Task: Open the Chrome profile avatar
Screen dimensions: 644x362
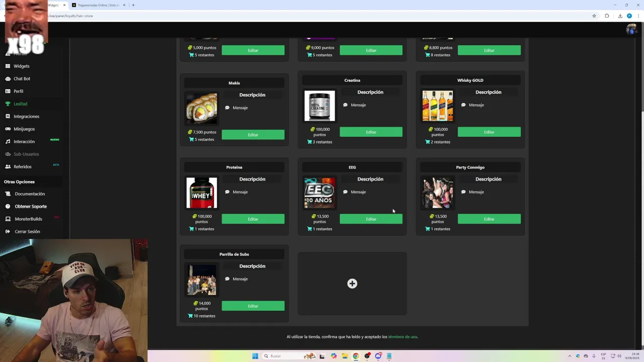Action: (629, 16)
